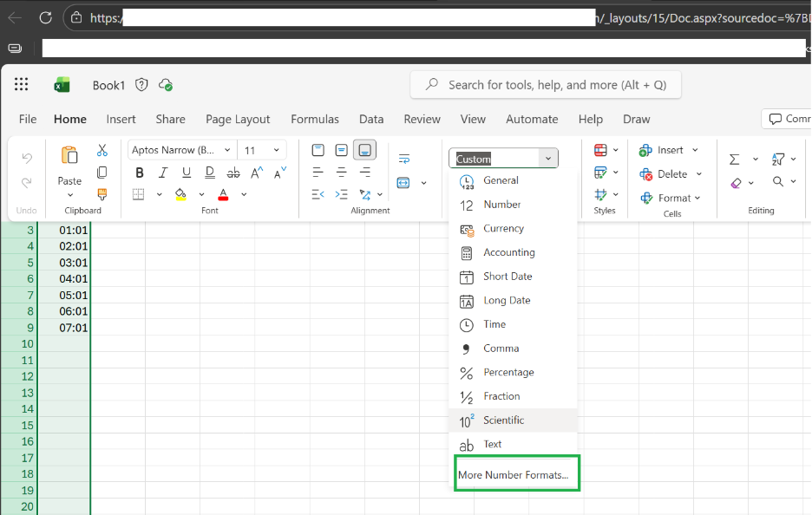Apply red font color button
The width and height of the screenshot is (812, 515).
tap(223, 194)
